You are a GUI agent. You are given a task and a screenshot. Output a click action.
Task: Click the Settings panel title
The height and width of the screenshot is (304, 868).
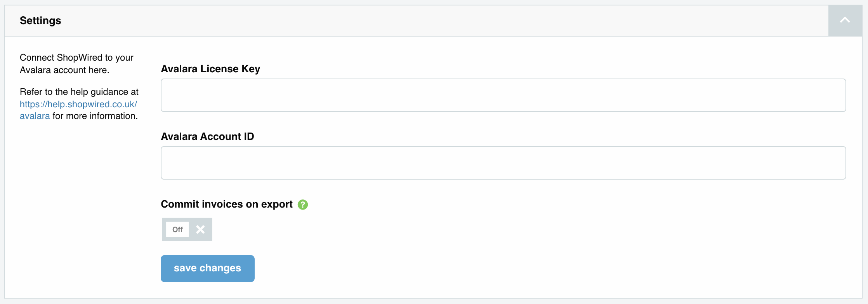[x=40, y=21]
